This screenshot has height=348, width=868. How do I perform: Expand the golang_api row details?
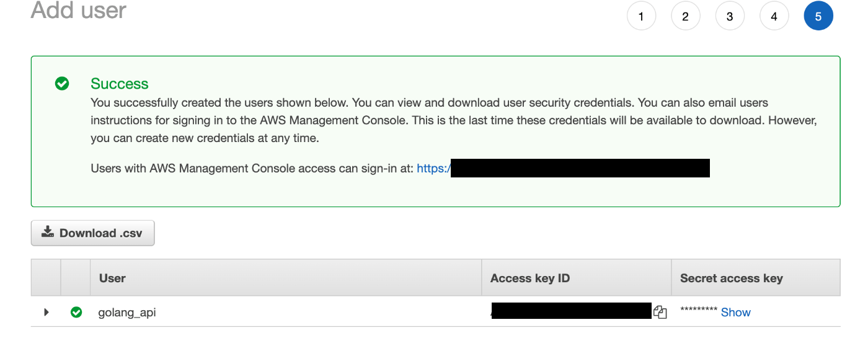(46, 313)
